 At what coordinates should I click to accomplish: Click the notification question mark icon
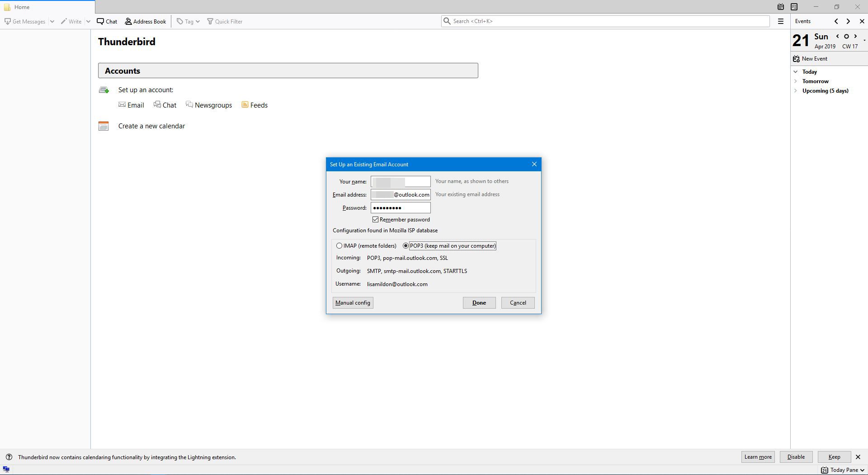(x=9, y=457)
